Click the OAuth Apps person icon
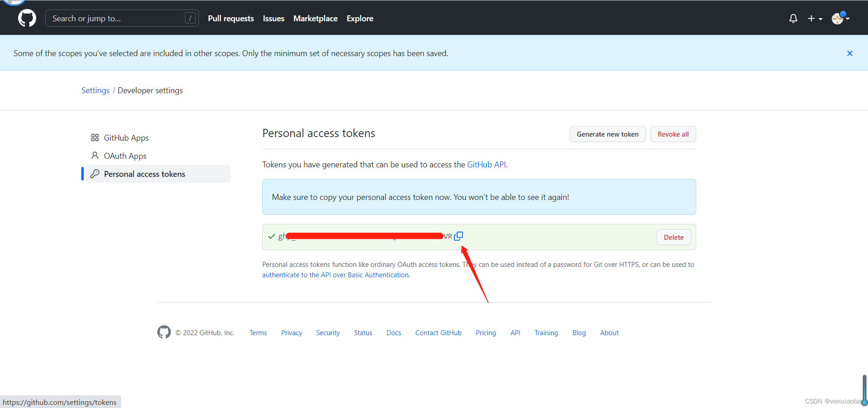868x408 pixels. coord(95,156)
